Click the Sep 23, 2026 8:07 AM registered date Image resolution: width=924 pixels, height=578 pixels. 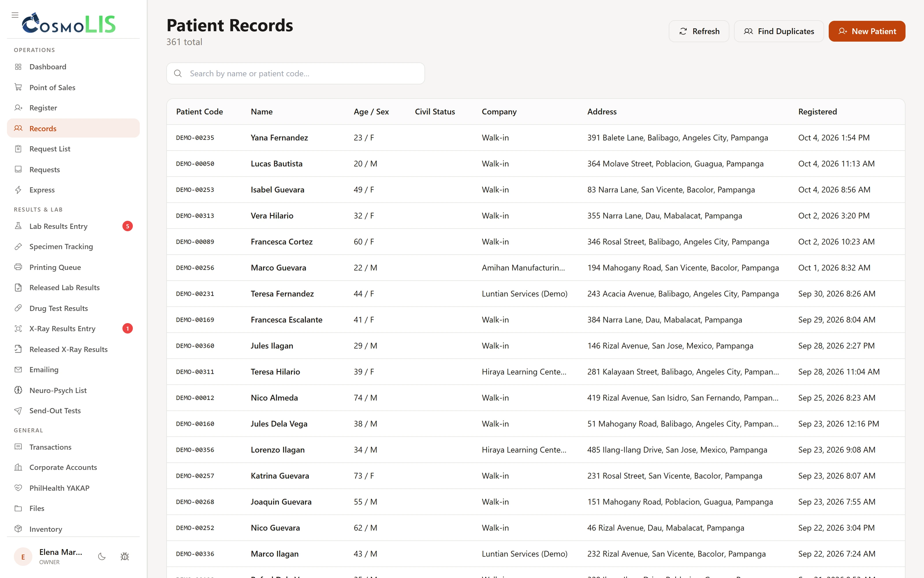pos(837,476)
